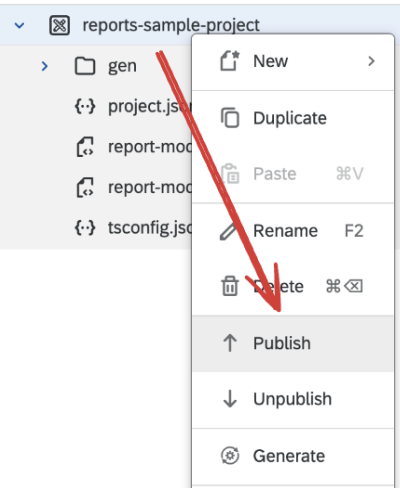Viewport: 400px width, 488px height.
Task: Click the gen folder icon
Action: (x=85, y=66)
